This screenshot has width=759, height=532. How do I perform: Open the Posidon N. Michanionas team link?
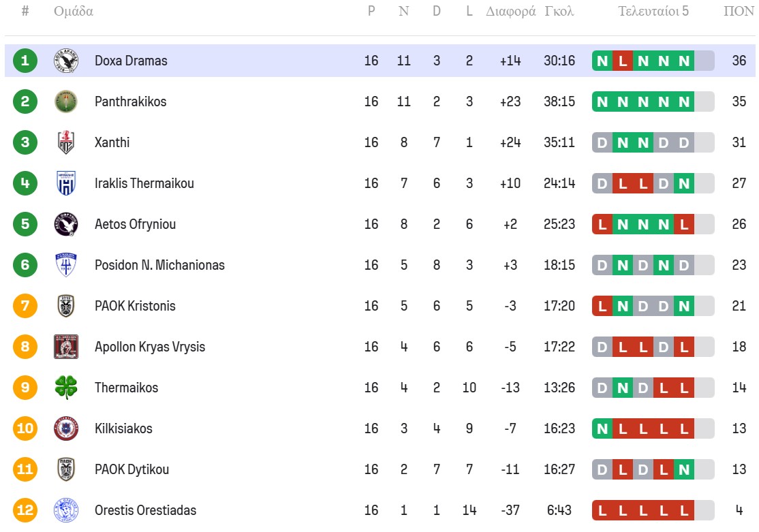[x=159, y=265]
